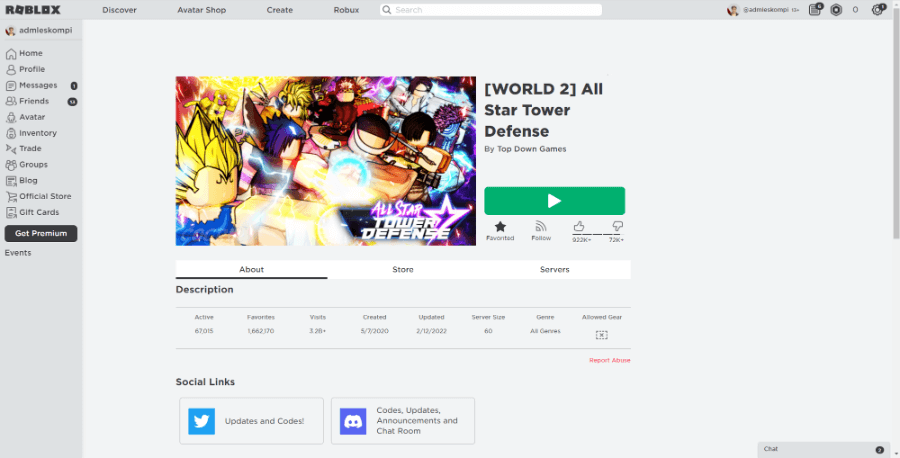900x458 pixels.
Task: Click the Get Premium button
Action: pos(41,234)
